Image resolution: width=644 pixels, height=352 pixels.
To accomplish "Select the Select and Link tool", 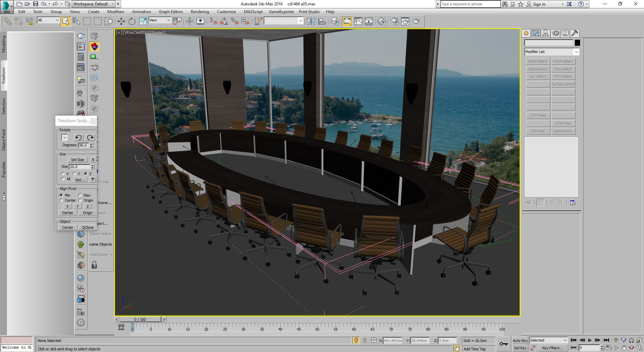I will [8, 21].
